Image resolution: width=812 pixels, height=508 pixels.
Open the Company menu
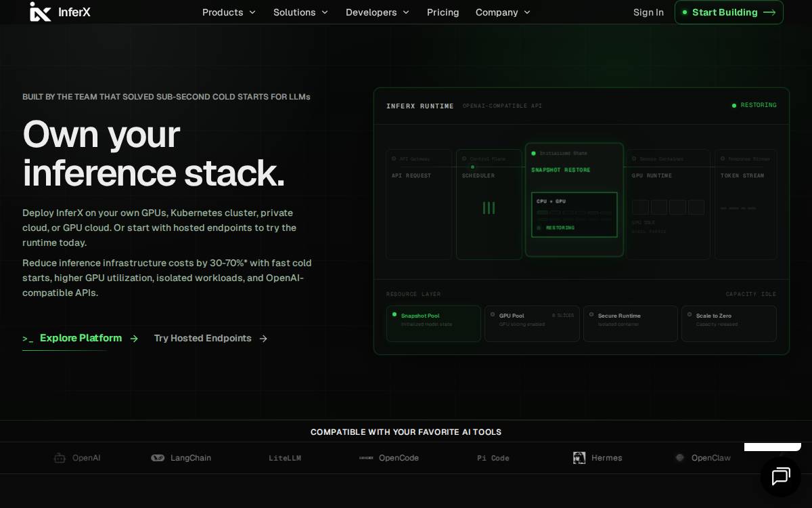503,12
